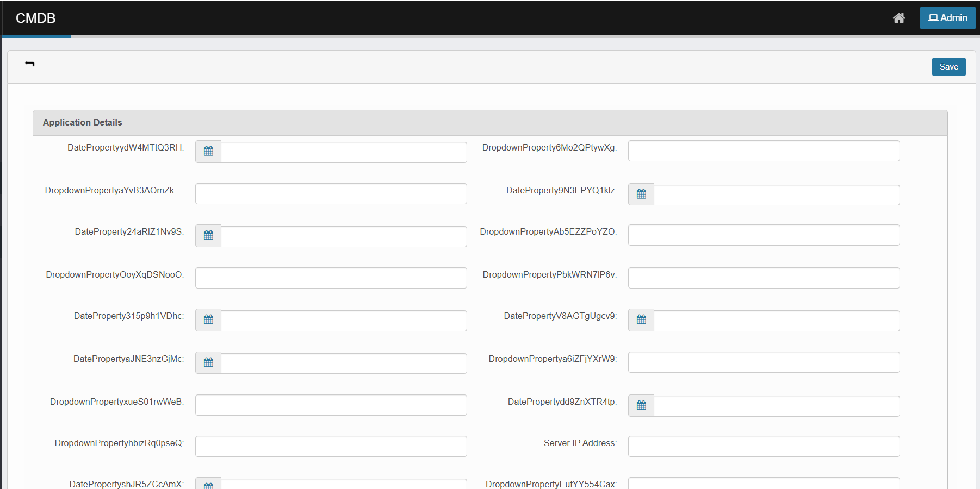Open calendar for DateProperty9N3EPYQ1klz
The height and width of the screenshot is (489, 980).
coord(641,195)
